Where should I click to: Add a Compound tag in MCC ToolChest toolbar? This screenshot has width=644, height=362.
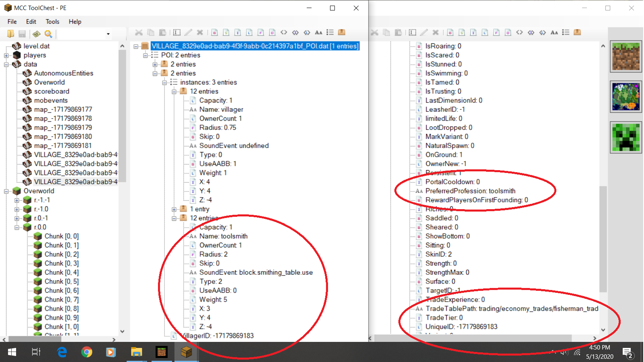342,33
